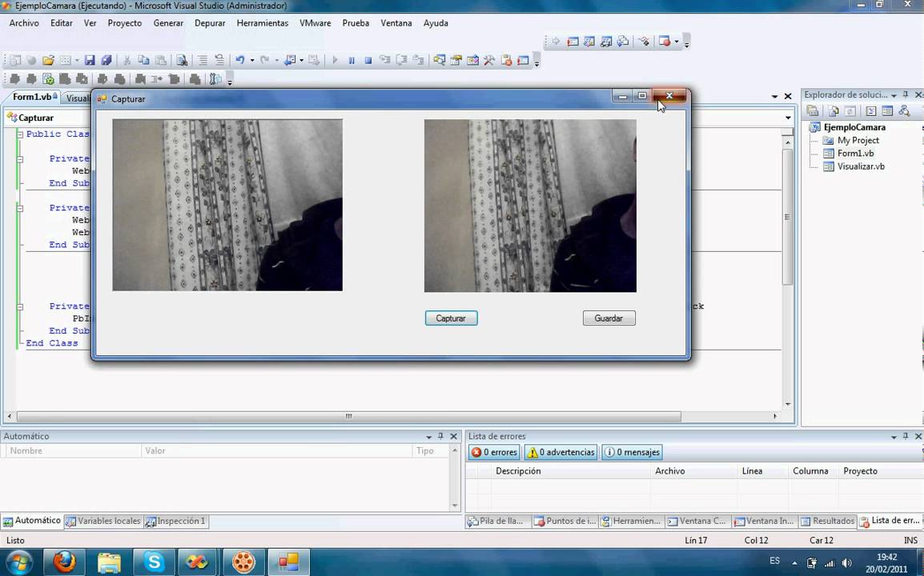Click the Capturar button in the form
This screenshot has height=576, width=924.
point(451,318)
